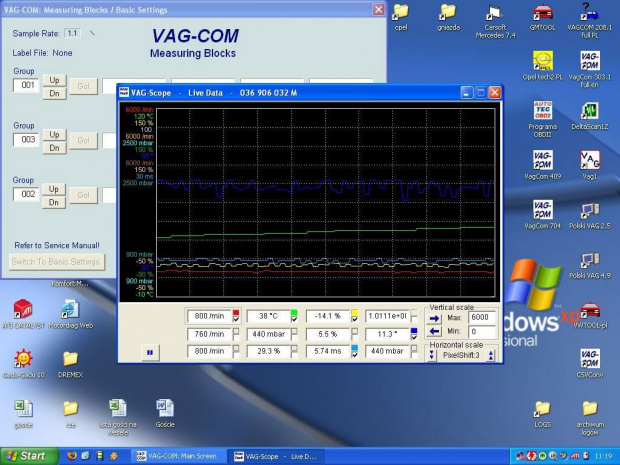This screenshot has width=620, height=465.
Task: Open the Goście Word document
Action: [165, 414]
